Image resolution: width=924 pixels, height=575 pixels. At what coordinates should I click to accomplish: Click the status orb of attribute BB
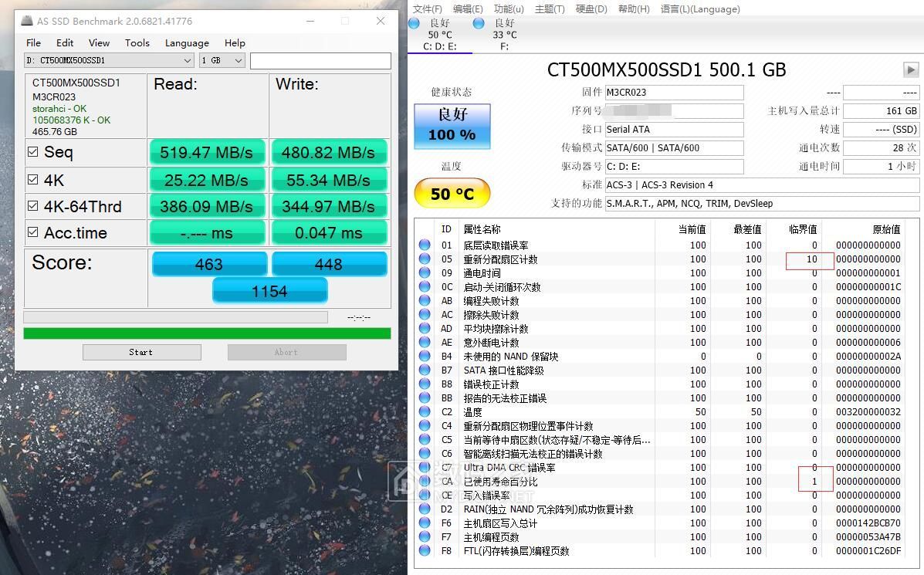[425, 397]
